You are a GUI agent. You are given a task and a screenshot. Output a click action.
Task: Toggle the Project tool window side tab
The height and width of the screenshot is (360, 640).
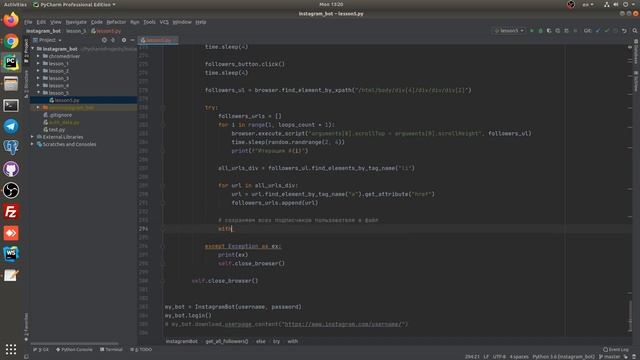pyautogui.click(x=26, y=51)
